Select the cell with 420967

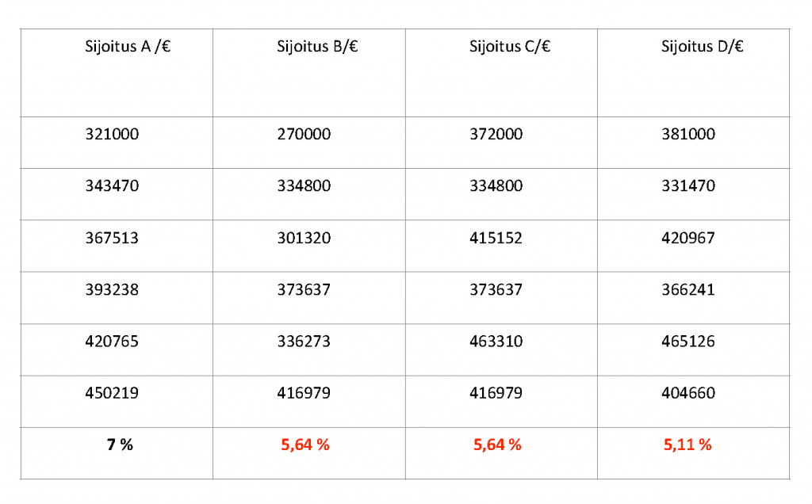click(x=688, y=238)
